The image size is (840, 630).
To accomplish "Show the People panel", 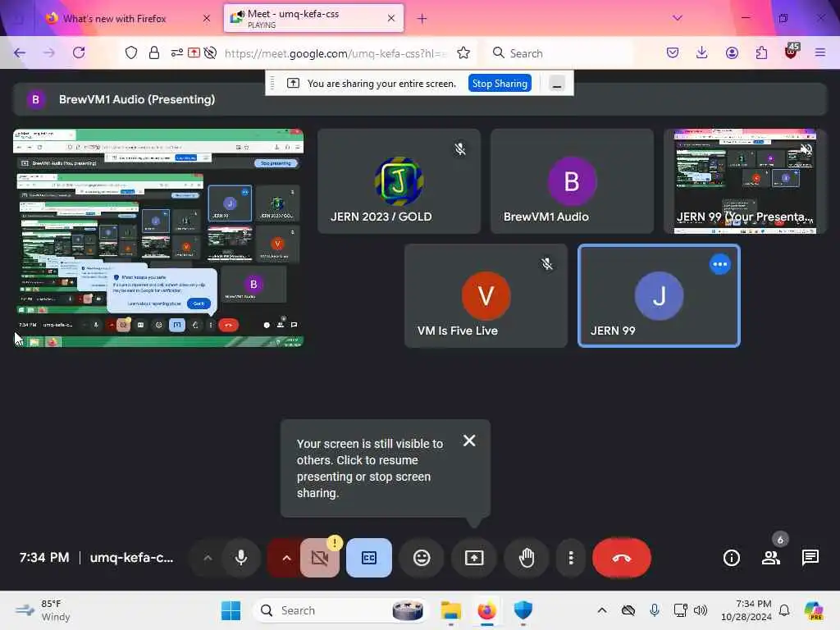I will [x=771, y=558].
